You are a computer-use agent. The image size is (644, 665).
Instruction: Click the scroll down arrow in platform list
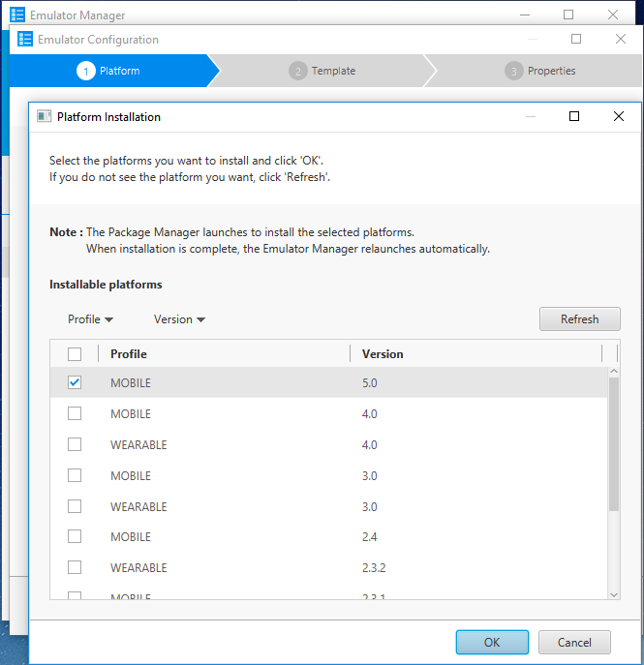point(613,593)
